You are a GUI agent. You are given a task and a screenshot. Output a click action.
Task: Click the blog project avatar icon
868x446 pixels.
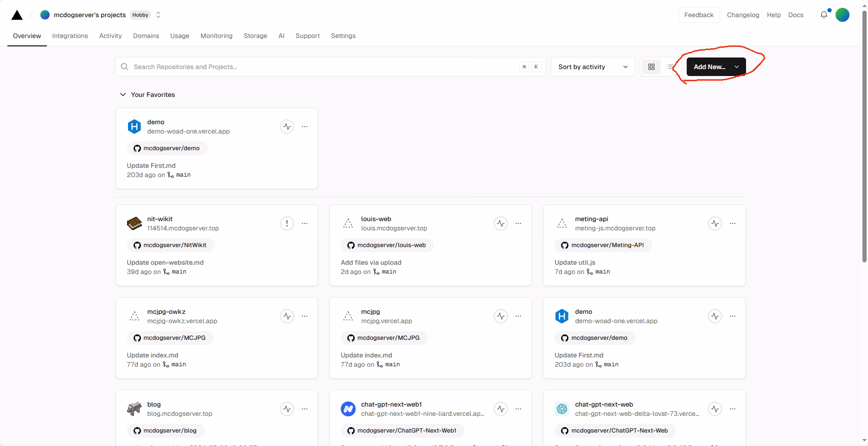pyautogui.click(x=134, y=408)
